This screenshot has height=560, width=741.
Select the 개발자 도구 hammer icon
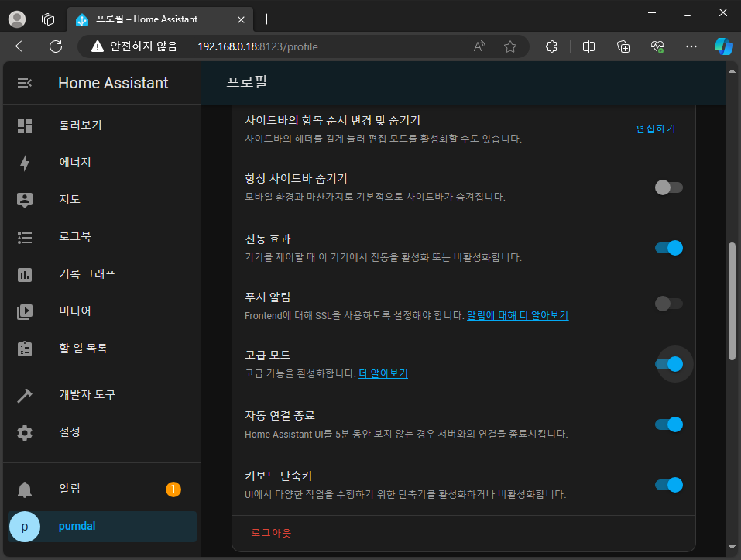coord(25,395)
